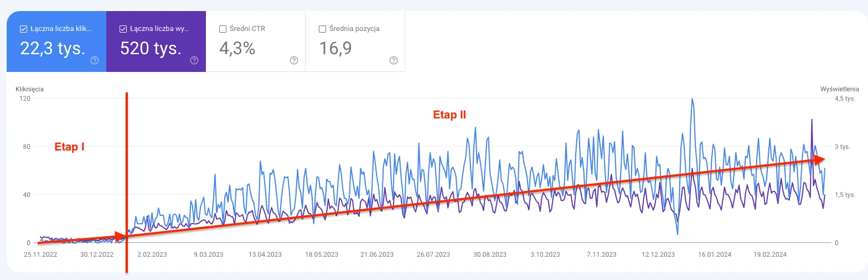The height and width of the screenshot is (280, 868).
Task: Click help icon in Średni CTR card
Action: tap(294, 60)
